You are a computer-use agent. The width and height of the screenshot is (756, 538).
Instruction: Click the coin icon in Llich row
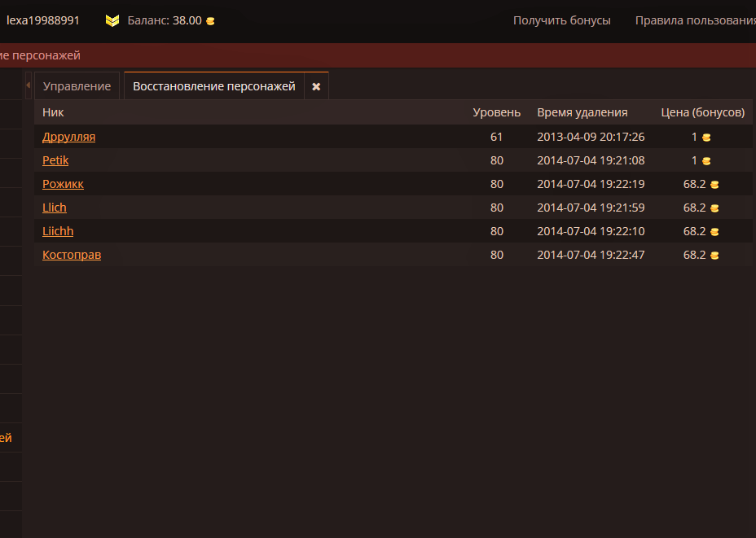click(x=714, y=208)
